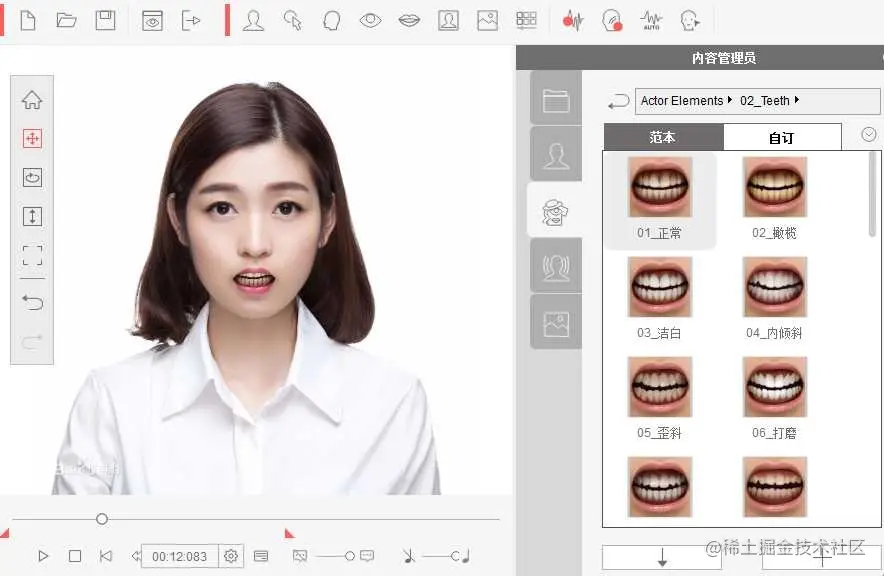Open the circular dropdown beside 自订 tab
This screenshot has height=576, width=884.
point(869,134)
